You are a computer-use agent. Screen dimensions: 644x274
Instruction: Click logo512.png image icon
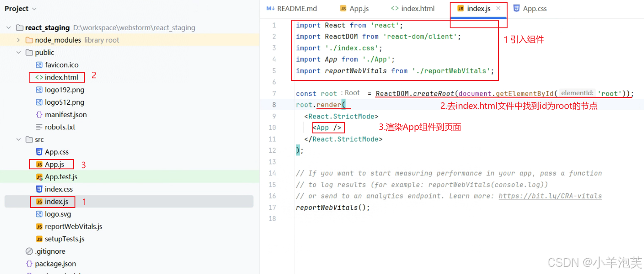point(39,102)
